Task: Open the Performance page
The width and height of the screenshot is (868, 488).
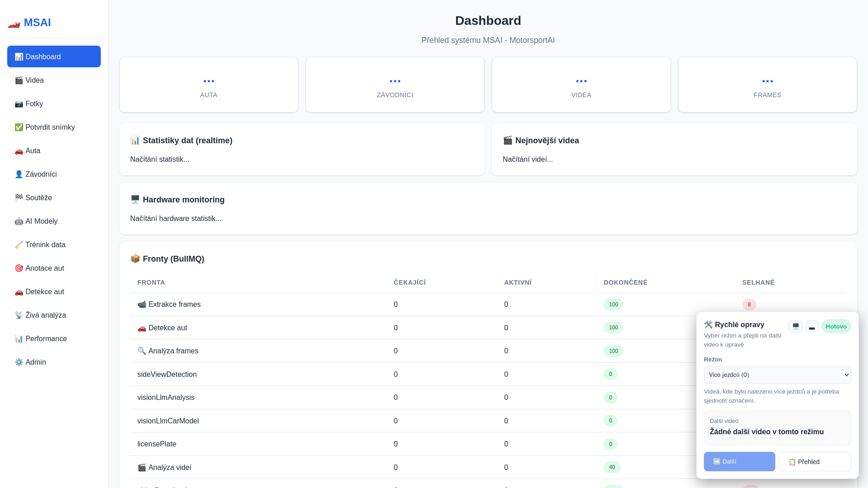Action: coord(54,338)
